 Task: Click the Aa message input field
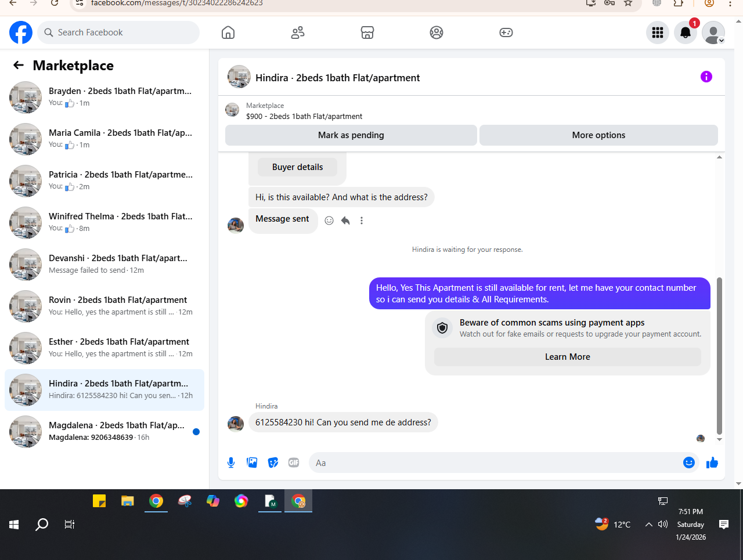496,463
